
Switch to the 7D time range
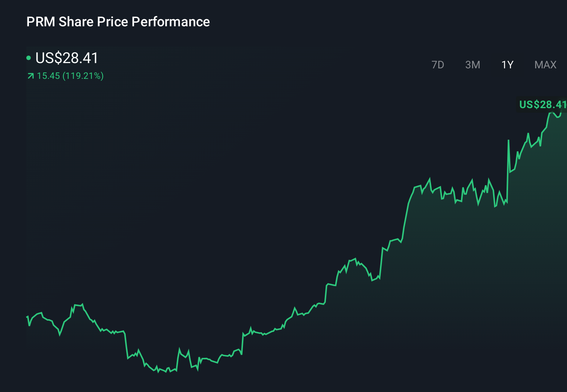point(438,65)
